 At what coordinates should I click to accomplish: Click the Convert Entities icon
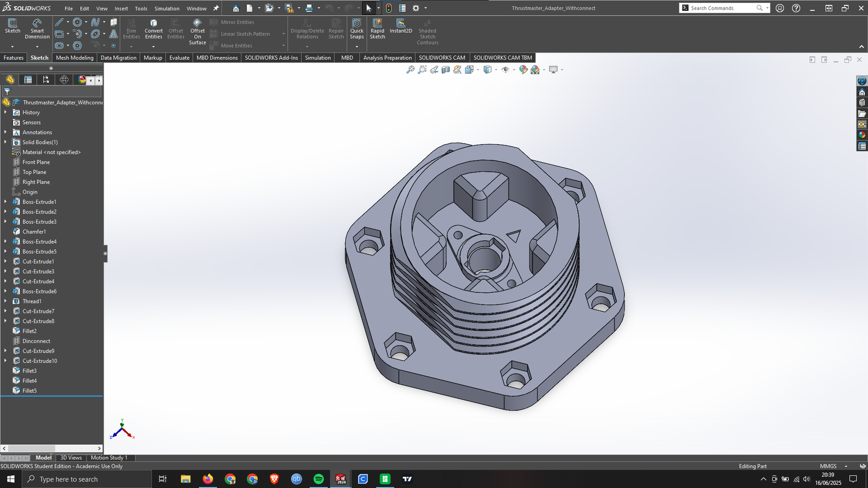(154, 28)
